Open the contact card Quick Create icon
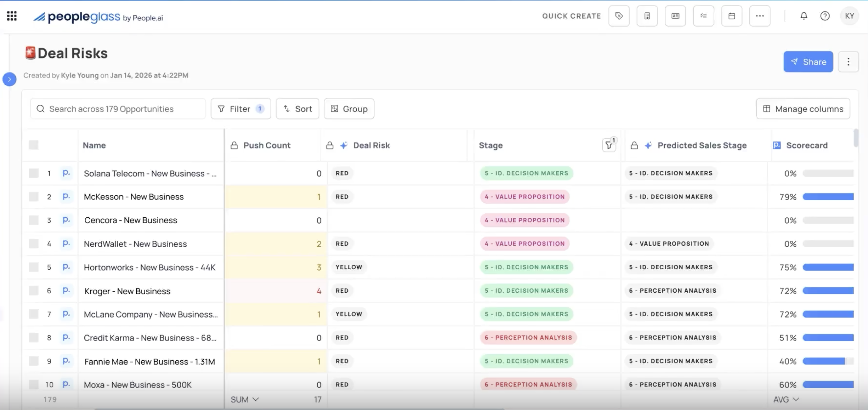Viewport: 868px width, 410px height. tap(675, 16)
